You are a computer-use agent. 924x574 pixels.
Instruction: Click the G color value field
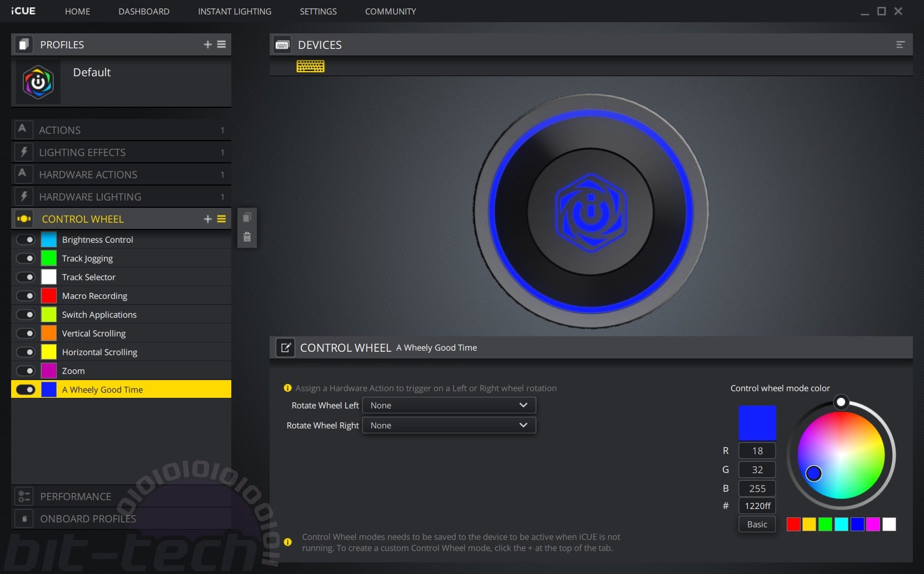(x=757, y=470)
